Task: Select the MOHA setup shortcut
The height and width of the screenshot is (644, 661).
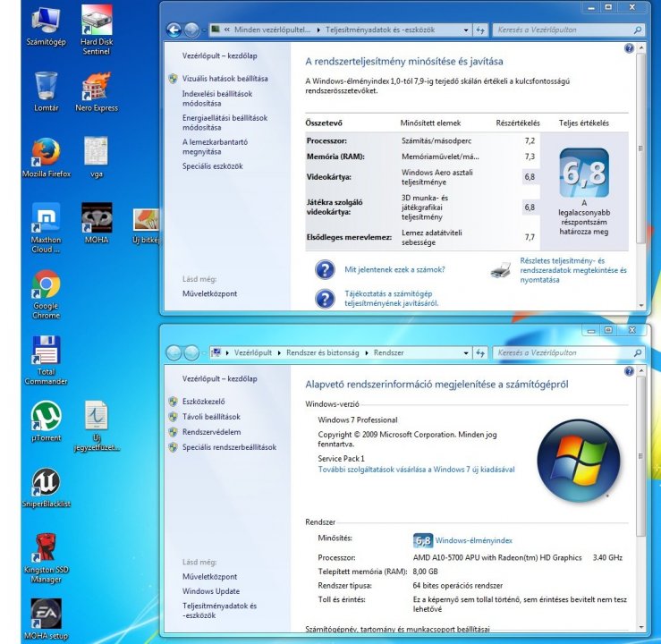Action: (x=46, y=620)
